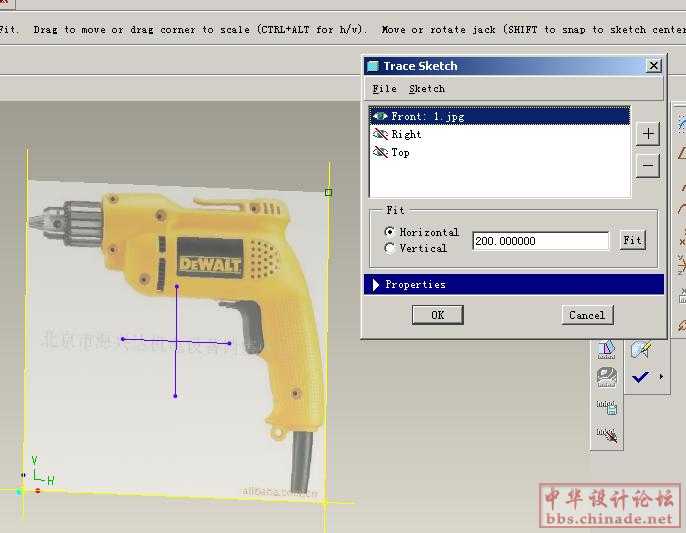
Task: Click the fit value field showing 200.000000
Action: 540,241
